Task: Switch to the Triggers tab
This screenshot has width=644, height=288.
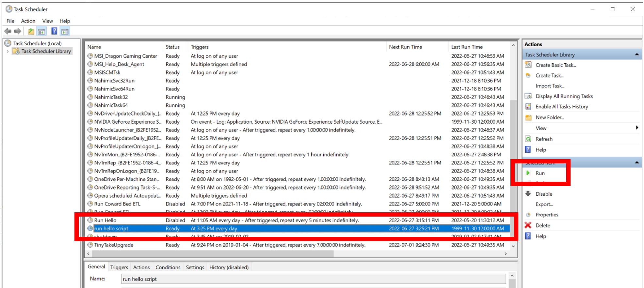Action: click(x=119, y=267)
